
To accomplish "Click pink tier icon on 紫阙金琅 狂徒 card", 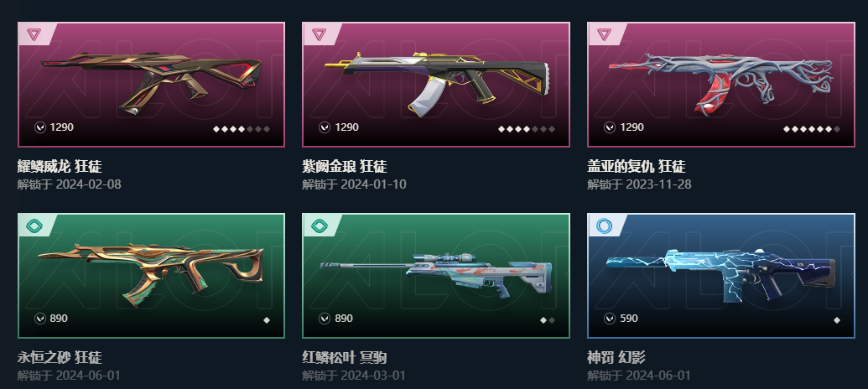I will click(319, 35).
